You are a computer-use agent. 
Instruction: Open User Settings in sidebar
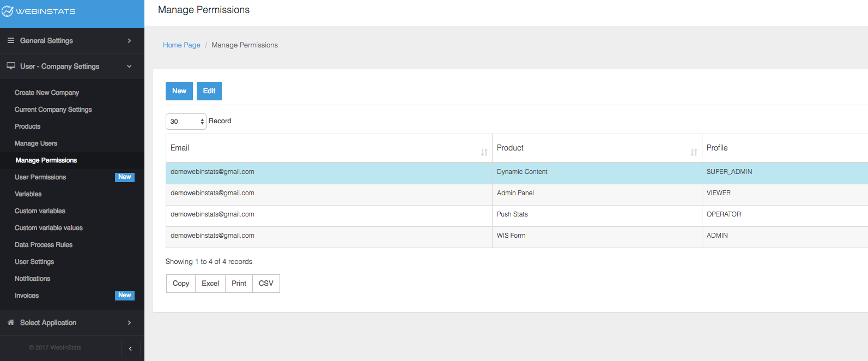pyautogui.click(x=34, y=262)
